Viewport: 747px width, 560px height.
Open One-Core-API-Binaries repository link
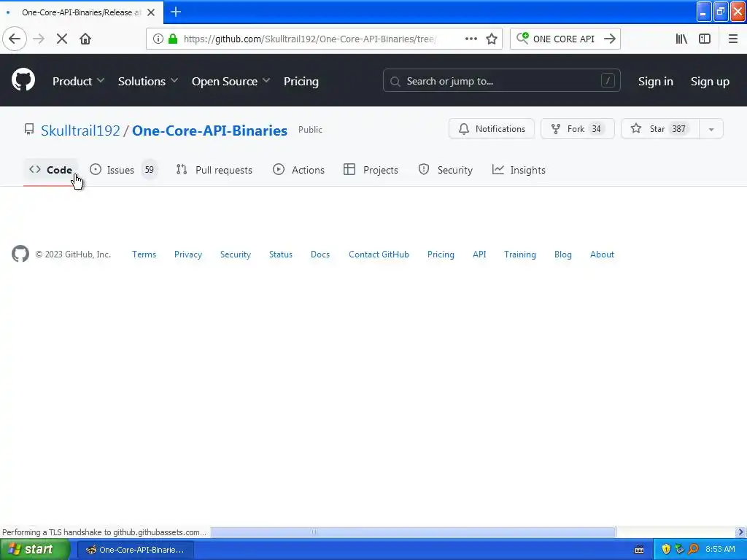209,131
